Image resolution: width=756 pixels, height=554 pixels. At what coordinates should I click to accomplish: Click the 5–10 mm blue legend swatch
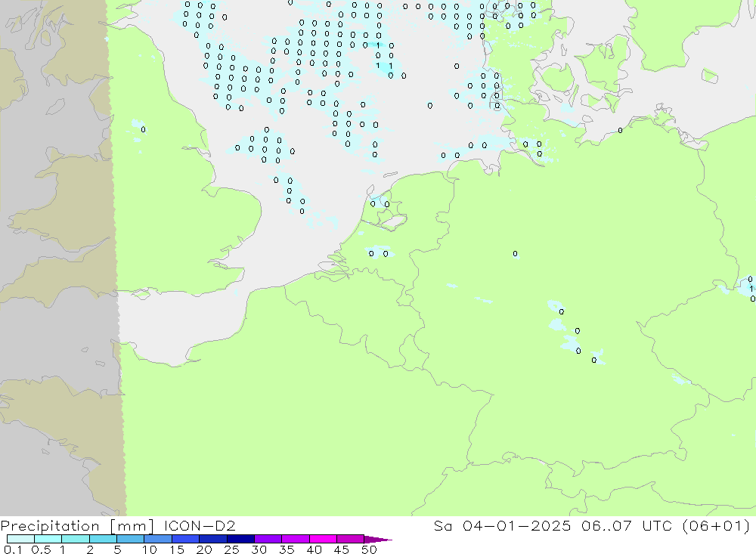pos(130,539)
